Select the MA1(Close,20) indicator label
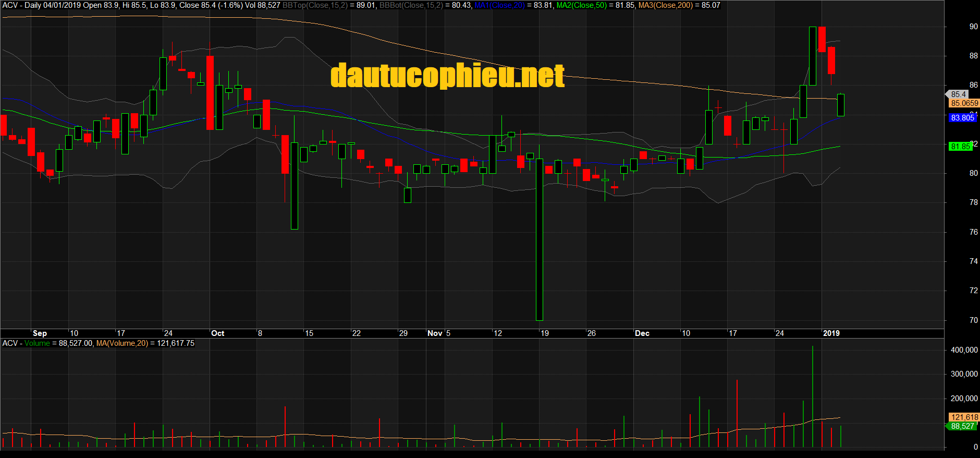 [x=499, y=5]
